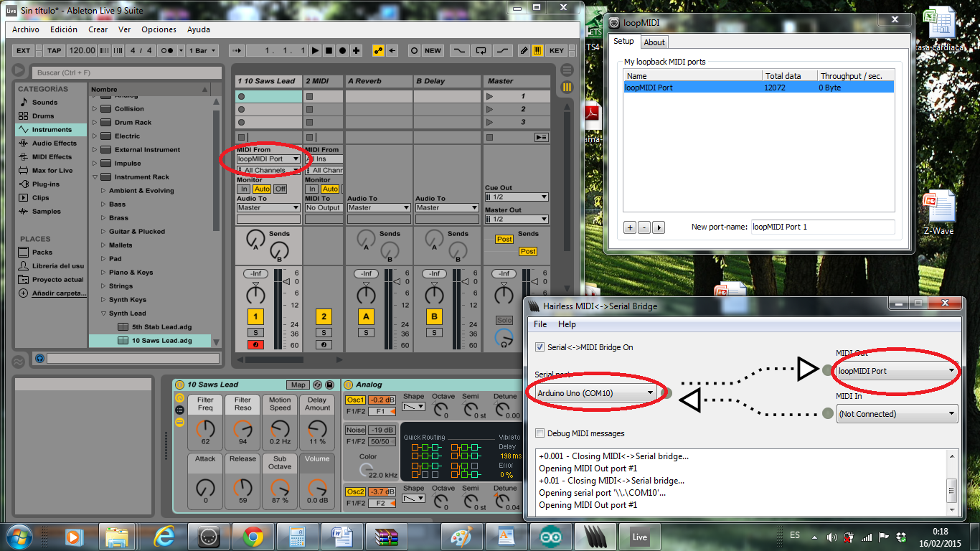Set track 1 Monitor to Off
The width and height of the screenshot is (980, 551).
click(x=280, y=189)
